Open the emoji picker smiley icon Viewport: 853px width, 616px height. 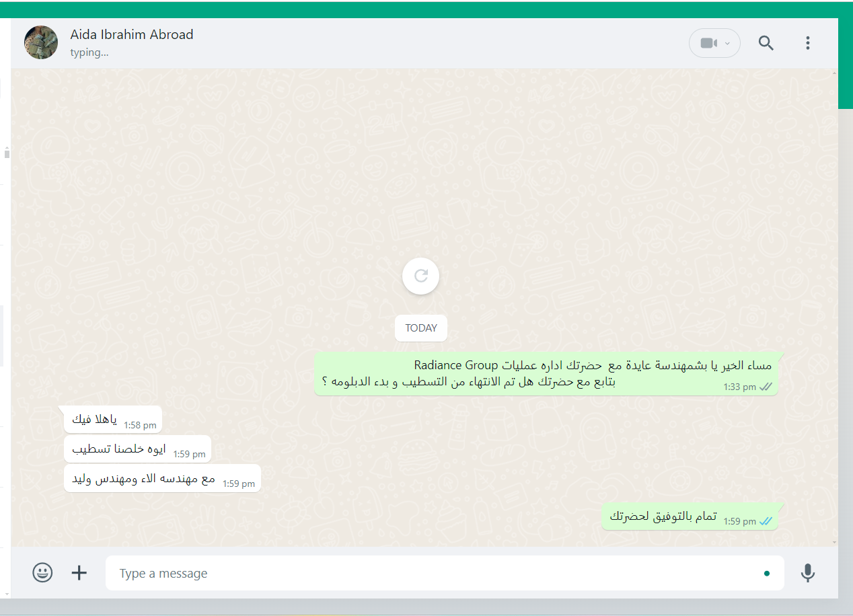coord(42,572)
